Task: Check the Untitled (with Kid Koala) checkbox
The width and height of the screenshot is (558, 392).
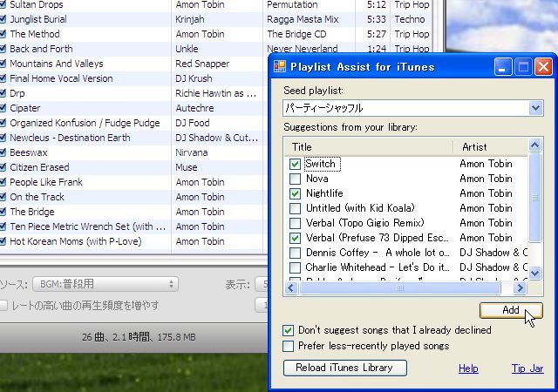Action: click(295, 208)
